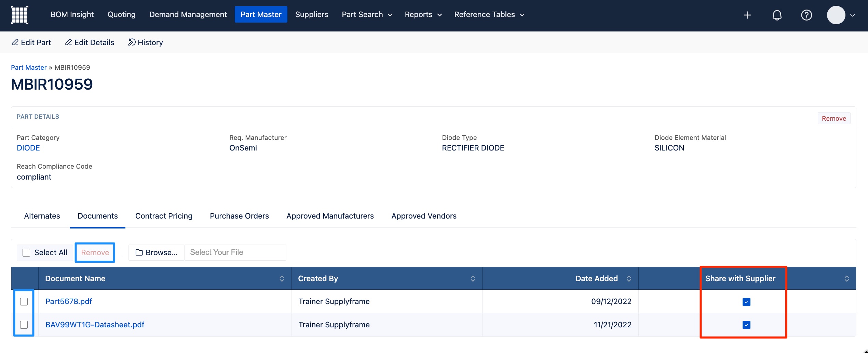
Task: Switch to Approved Vendors tab
Action: 424,216
